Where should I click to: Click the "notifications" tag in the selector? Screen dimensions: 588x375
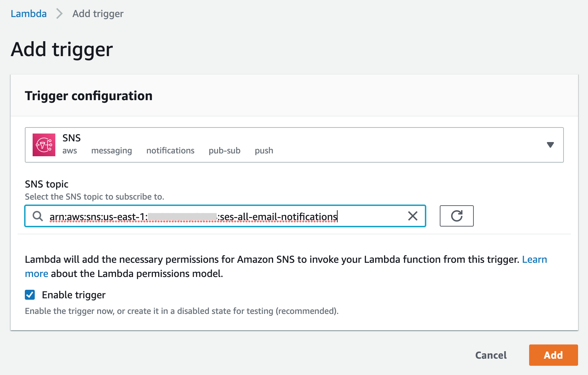click(x=170, y=151)
